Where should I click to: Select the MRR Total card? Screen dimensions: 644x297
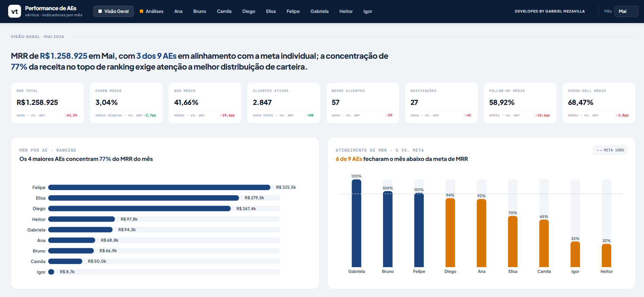pos(48,103)
